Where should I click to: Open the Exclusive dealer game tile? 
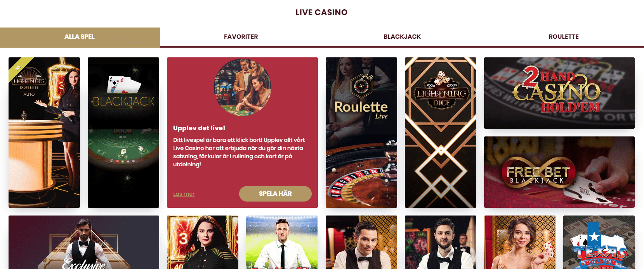pos(84,242)
